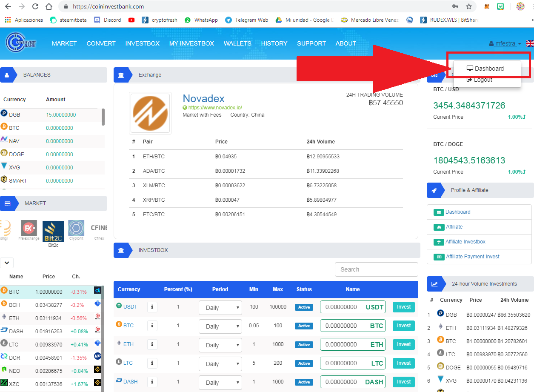Click the Balances panel scrollbar
This screenshot has height=392, width=534.
(x=103, y=117)
